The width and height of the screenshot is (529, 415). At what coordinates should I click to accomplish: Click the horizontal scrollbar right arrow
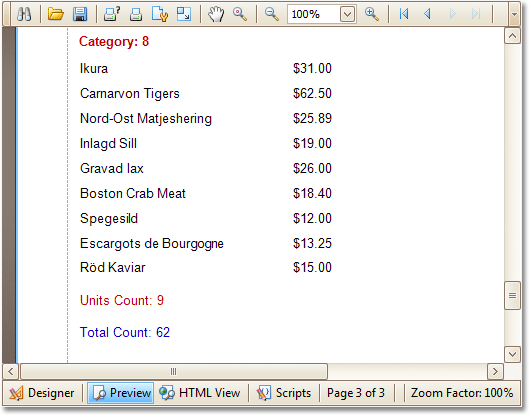pos(495,372)
